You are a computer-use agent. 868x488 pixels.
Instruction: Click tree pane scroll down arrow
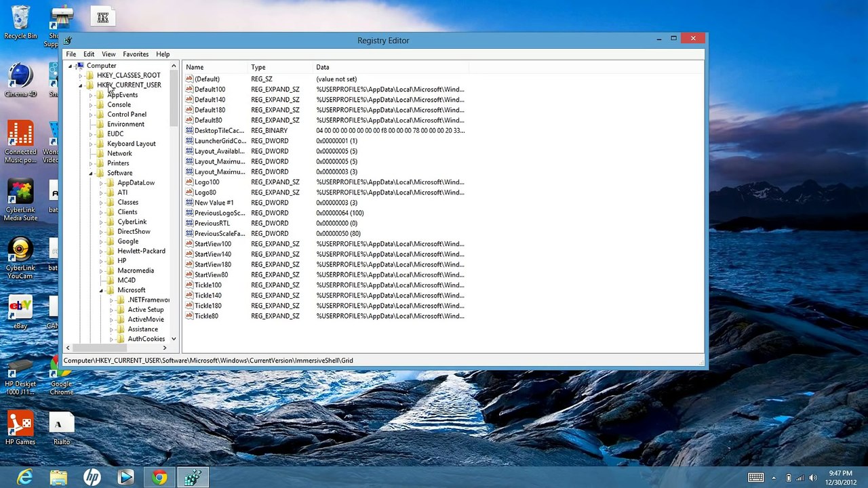(x=174, y=339)
